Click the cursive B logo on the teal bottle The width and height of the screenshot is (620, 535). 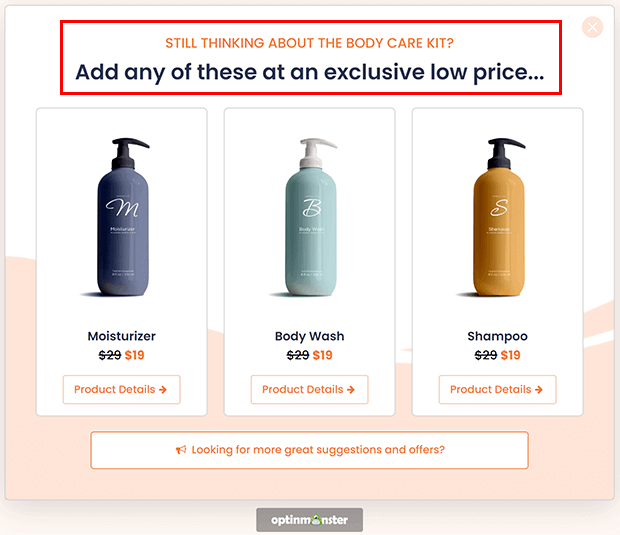click(312, 207)
